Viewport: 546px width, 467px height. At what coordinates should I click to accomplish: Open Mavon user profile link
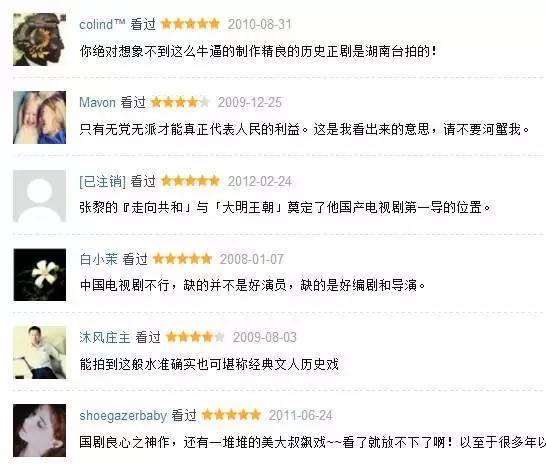(98, 102)
